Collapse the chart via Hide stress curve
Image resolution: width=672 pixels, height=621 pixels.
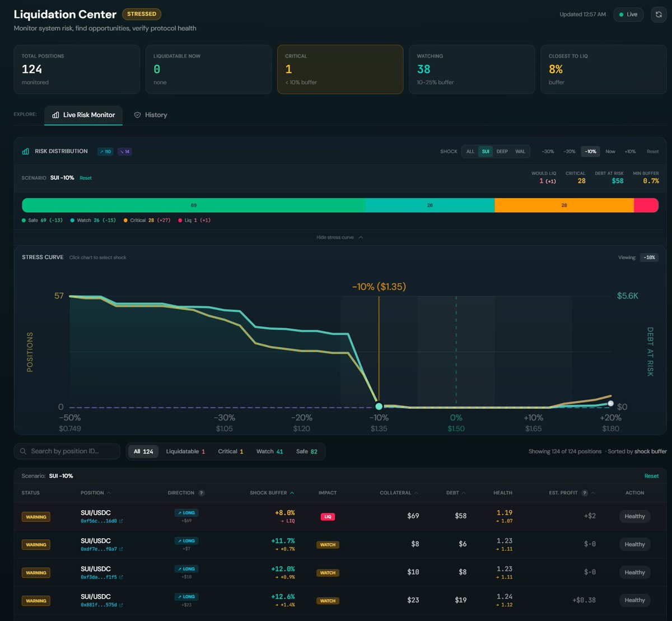[x=340, y=237]
